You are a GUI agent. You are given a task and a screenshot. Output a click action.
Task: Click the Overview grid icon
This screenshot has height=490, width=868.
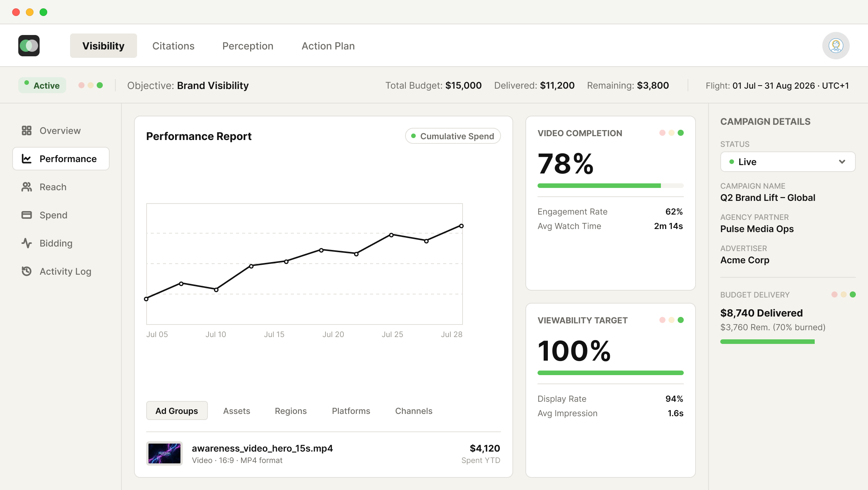(27, 130)
